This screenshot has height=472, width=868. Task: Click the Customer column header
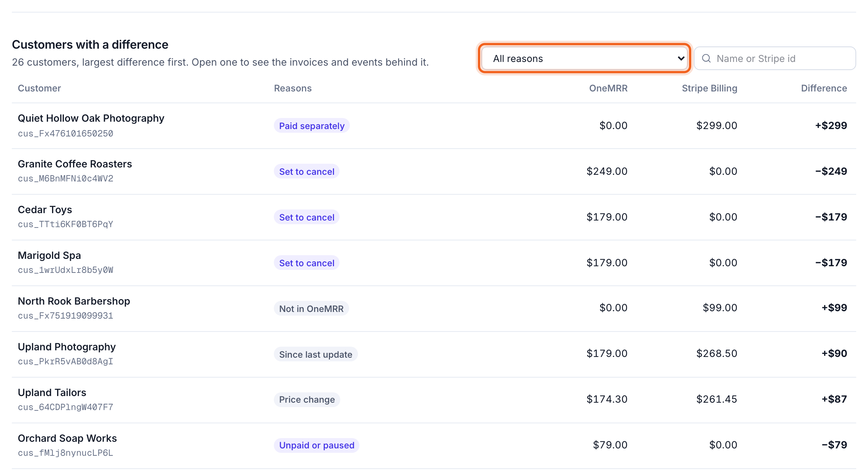[39, 88]
